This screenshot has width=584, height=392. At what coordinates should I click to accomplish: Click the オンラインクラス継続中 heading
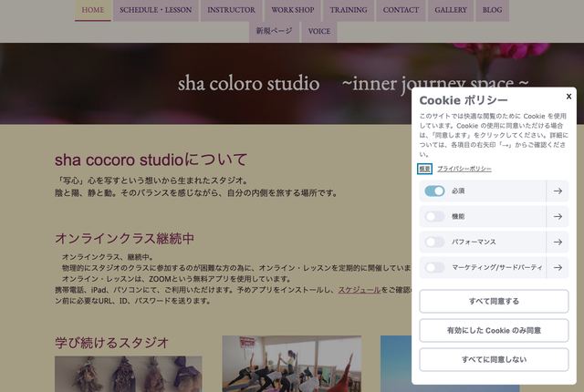tap(124, 239)
